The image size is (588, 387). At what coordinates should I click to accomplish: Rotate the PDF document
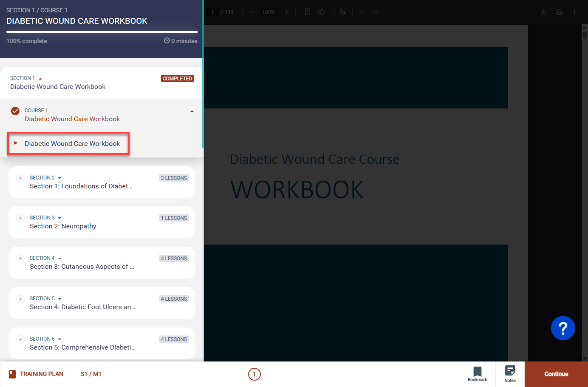tap(321, 12)
